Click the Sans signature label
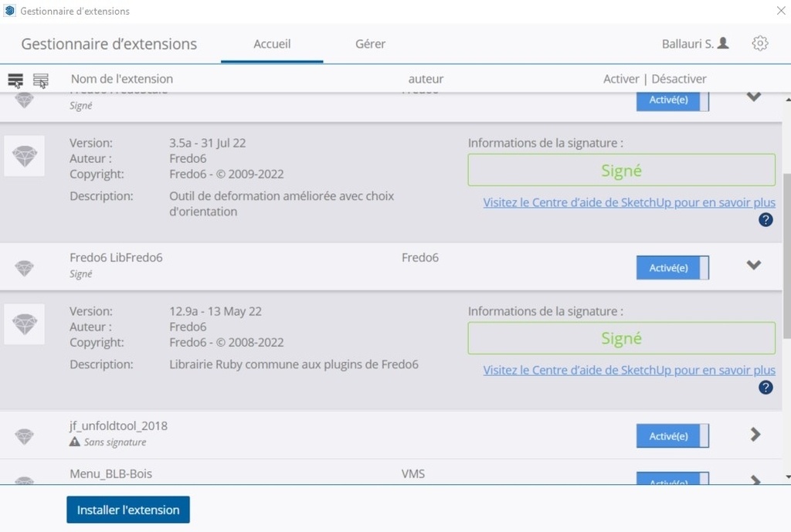This screenshot has height=532, width=791. 115,442
